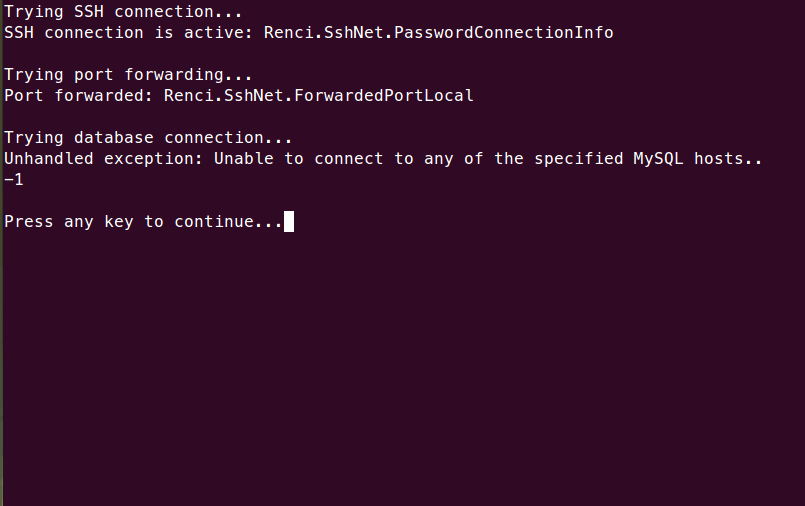The image size is (805, 506).
Task: Click the "-1" exit code output
Action: coord(14,180)
